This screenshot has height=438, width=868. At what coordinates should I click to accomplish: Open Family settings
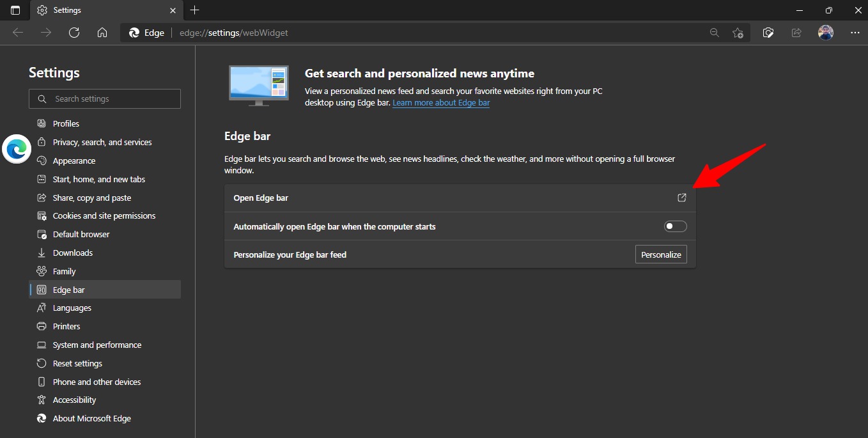coord(105,271)
